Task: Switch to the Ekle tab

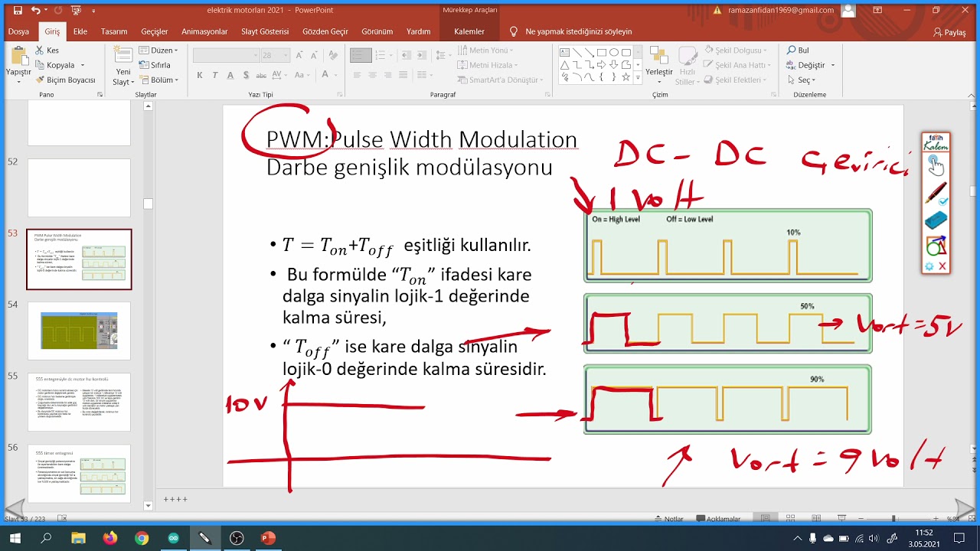Action: 80,31
